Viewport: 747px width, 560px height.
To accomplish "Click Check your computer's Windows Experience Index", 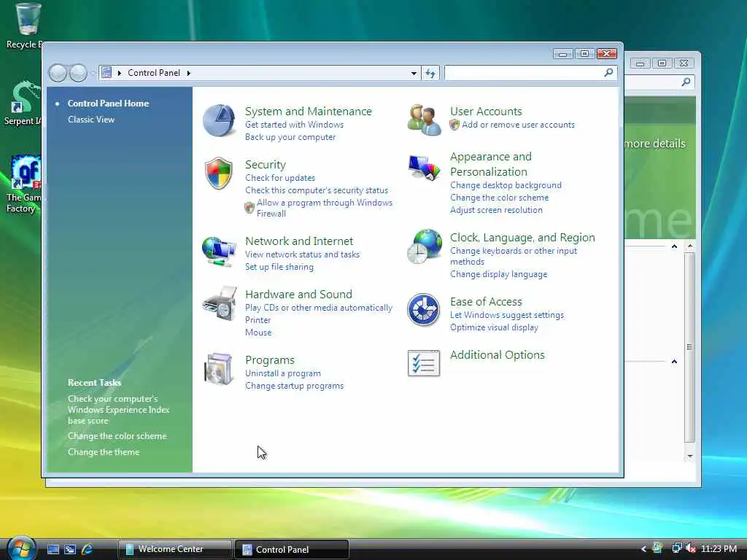I will tap(118, 410).
